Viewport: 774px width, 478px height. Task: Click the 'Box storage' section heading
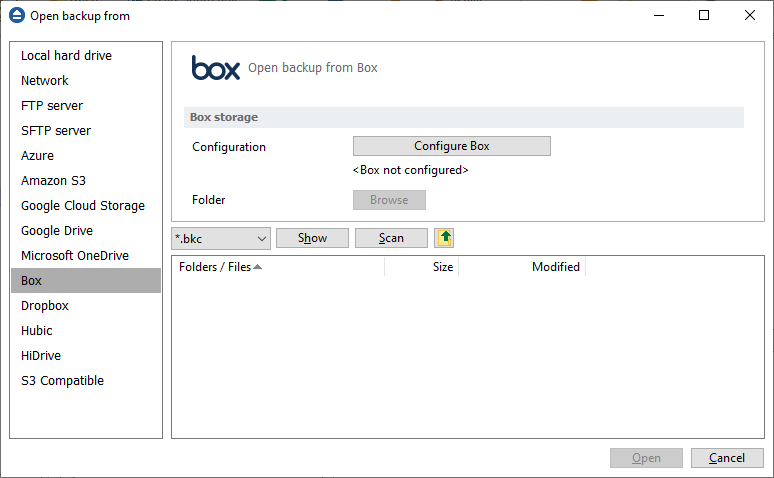click(224, 117)
